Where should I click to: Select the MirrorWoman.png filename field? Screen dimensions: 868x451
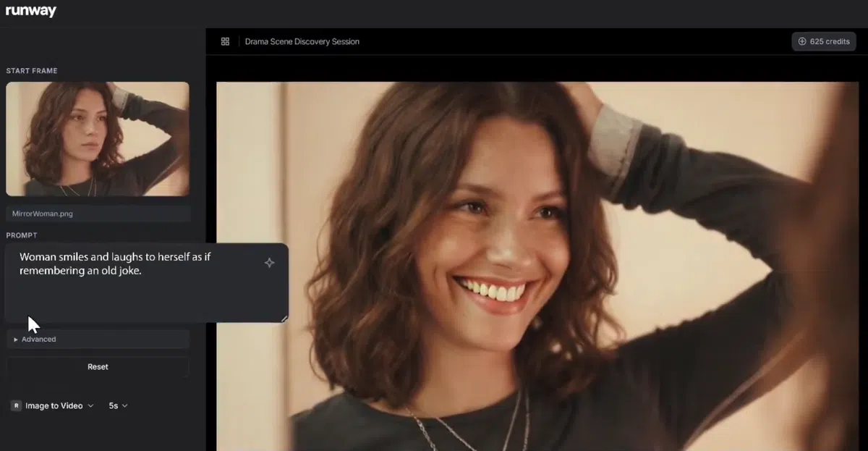(x=98, y=214)
